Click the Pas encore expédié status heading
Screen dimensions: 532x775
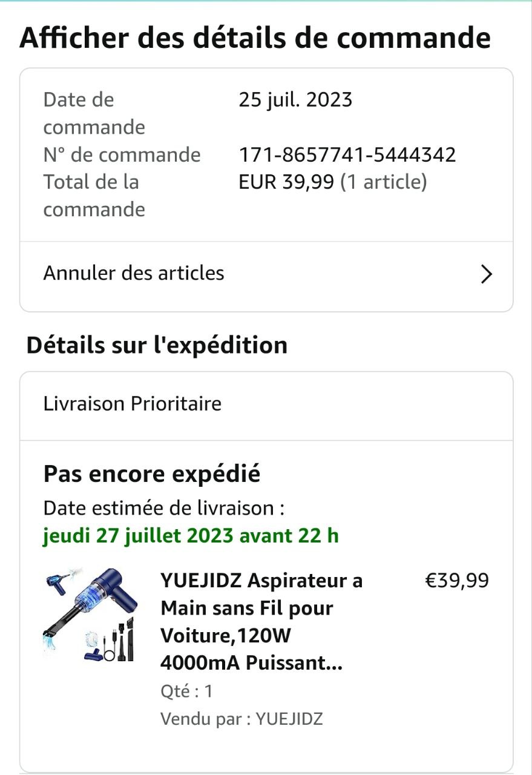[x=152, y=474]
